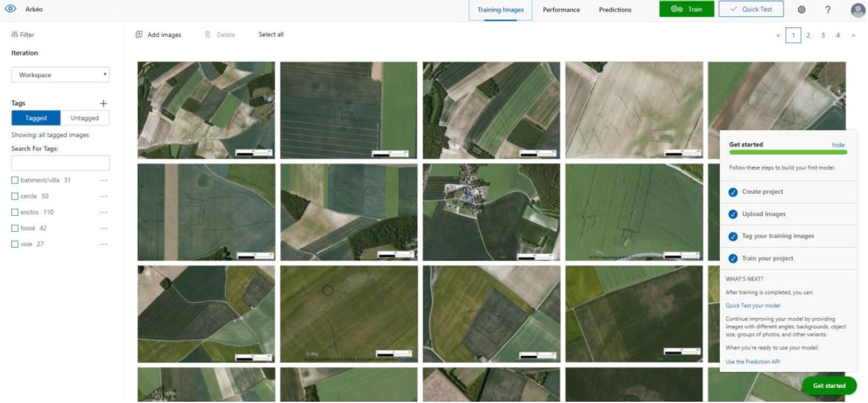This screenshot has height=403, width=868.
Task: Hide the Get started panel
Action: click(838, 145)
